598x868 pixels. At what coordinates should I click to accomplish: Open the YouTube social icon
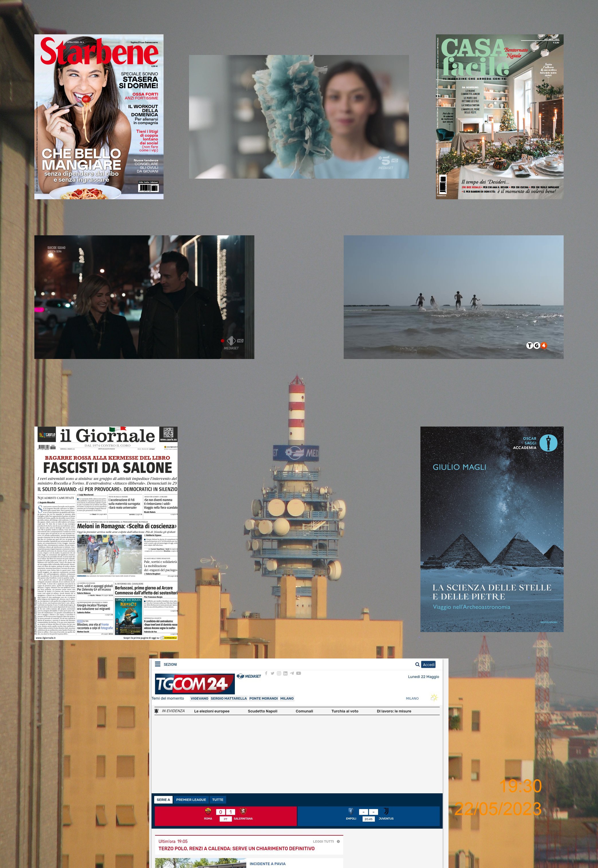point(299,673)
